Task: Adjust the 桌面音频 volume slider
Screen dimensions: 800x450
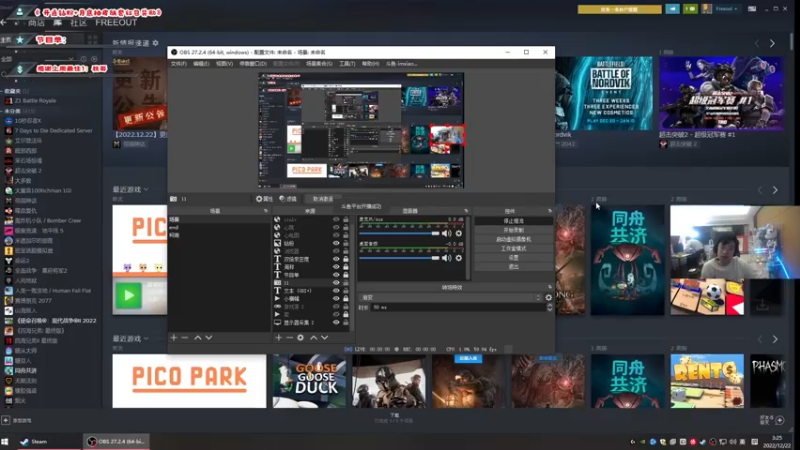Action: [x=399, y=258]
